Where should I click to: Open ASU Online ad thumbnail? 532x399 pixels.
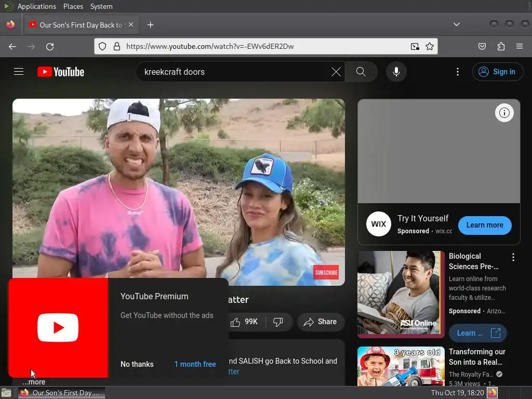[x=401, y=294]
